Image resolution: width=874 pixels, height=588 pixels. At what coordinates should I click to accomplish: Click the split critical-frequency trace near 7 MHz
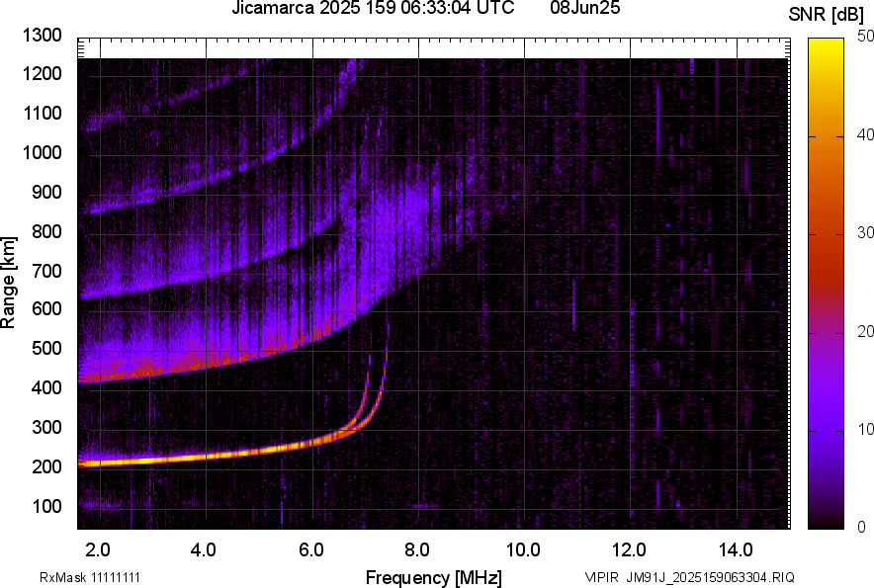pos(373,392)
